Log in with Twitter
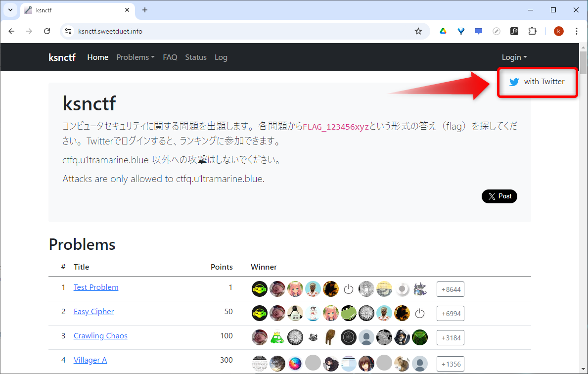The image size is (588, 374). coord(537,82)
